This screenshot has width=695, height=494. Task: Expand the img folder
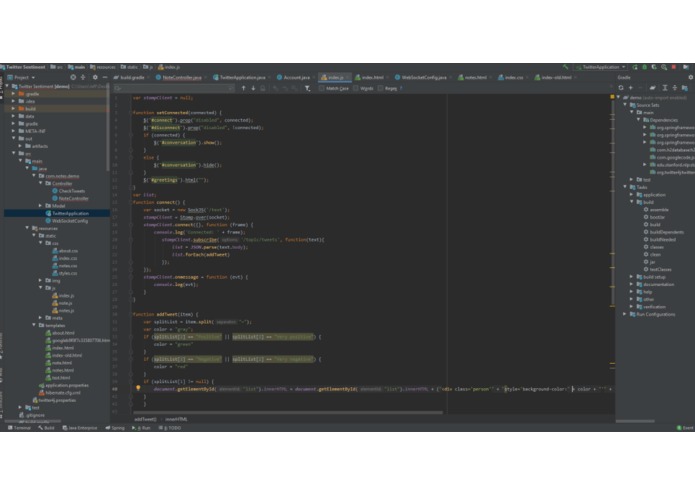[x=41, y=280]
